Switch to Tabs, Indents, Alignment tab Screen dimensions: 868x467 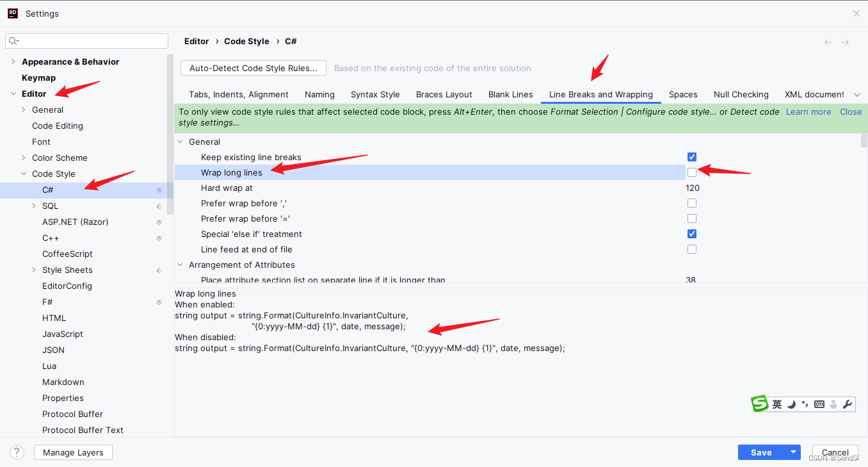click(x=239, y=94)
